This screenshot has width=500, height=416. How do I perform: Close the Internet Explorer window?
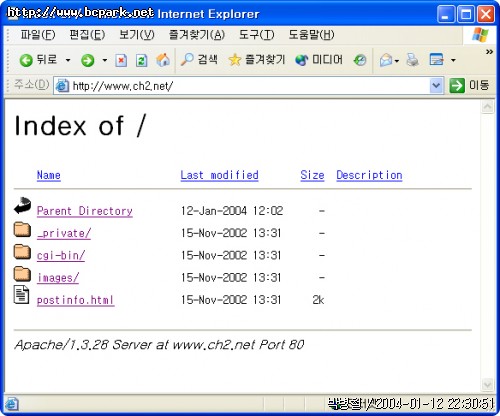point(486,14)
